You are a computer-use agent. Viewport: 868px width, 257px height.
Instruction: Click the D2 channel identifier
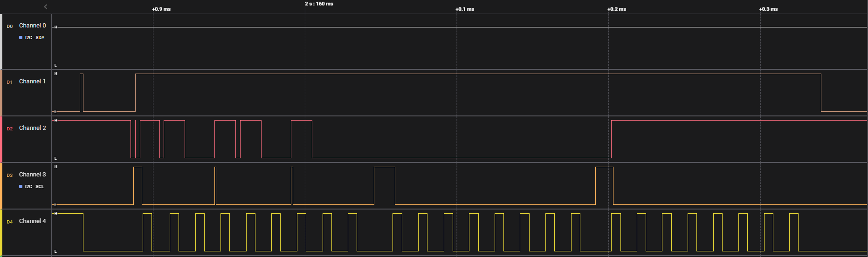[x=10, y=129]
